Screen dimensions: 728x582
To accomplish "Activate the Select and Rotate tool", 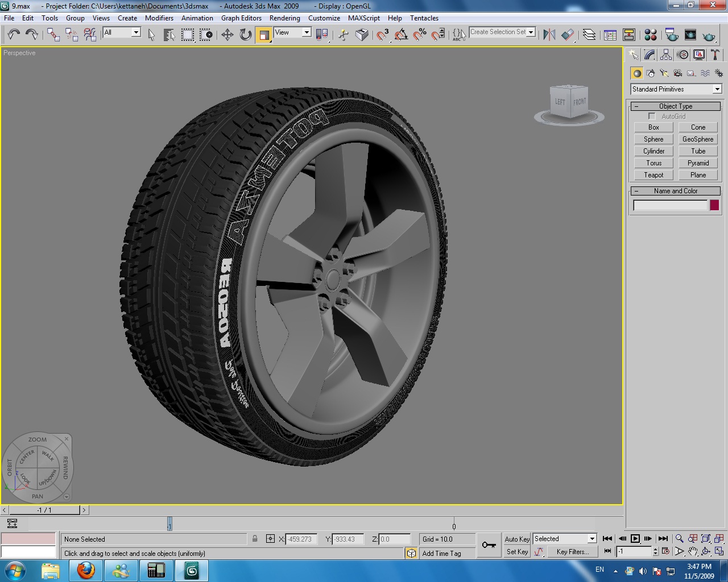I will (245, 35).
